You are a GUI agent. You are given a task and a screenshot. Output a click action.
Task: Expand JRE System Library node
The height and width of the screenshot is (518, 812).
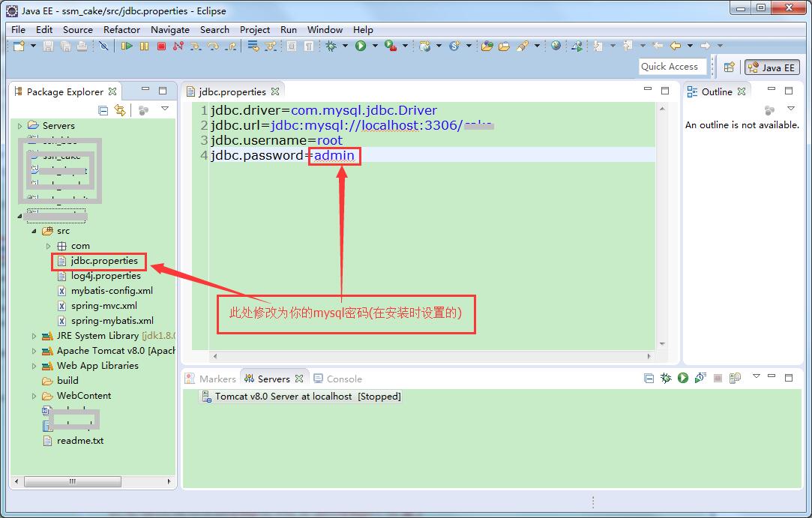34,336
